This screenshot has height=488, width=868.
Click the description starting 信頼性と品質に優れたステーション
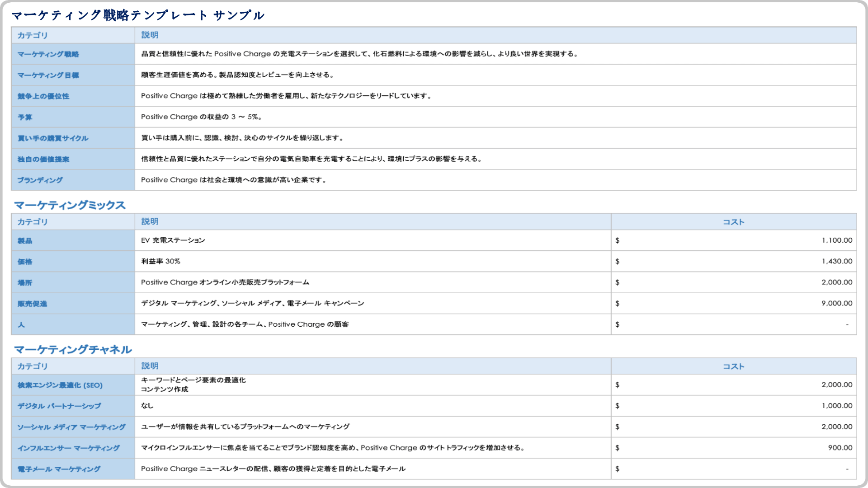click(x=312, y=159)
